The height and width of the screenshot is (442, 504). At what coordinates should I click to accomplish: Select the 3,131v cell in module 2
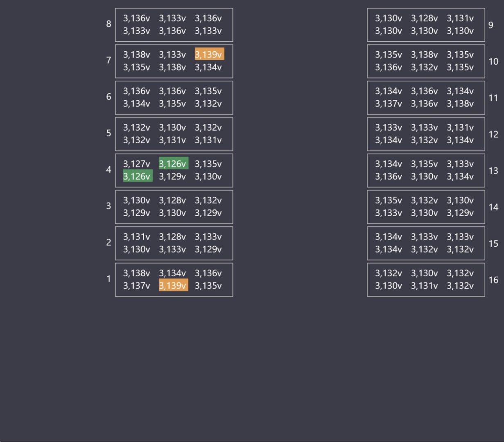(x=137, y=237)
